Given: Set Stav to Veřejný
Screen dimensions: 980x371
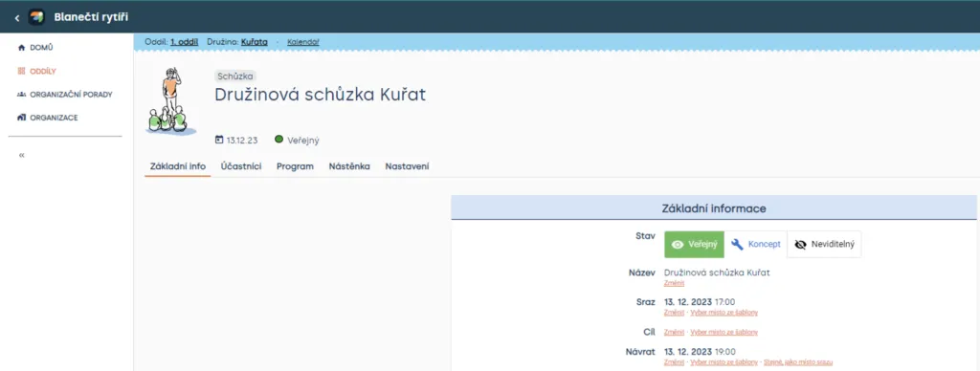Looking at the screenshot, I should (x=694, y=244).
